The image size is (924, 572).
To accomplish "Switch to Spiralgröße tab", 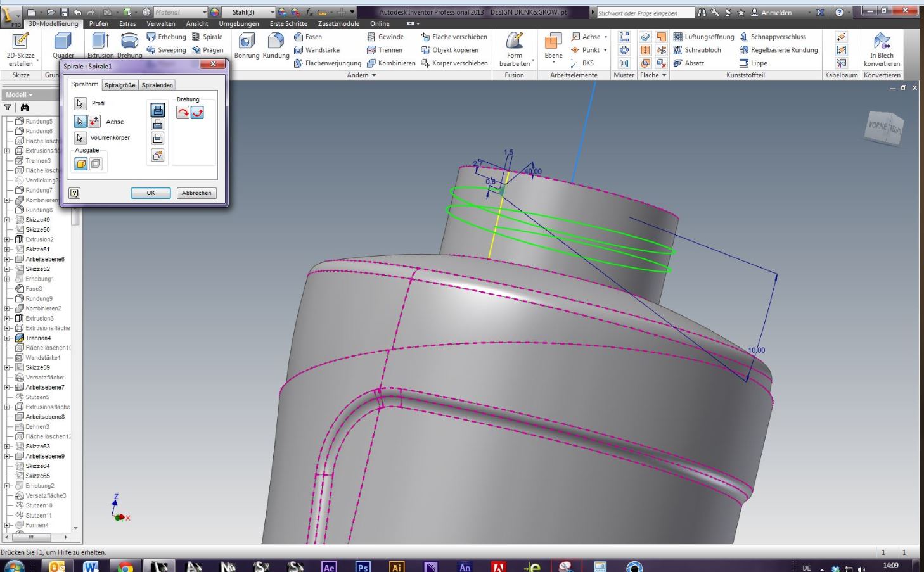I will click(120, 85).
